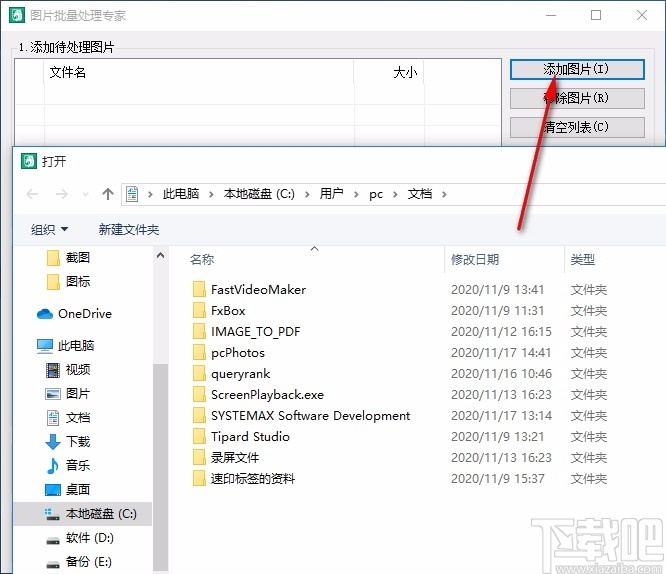This screenshot has width=666, height=574.
Task: Click the 移除图片(R) button
Action: [577, 98]
